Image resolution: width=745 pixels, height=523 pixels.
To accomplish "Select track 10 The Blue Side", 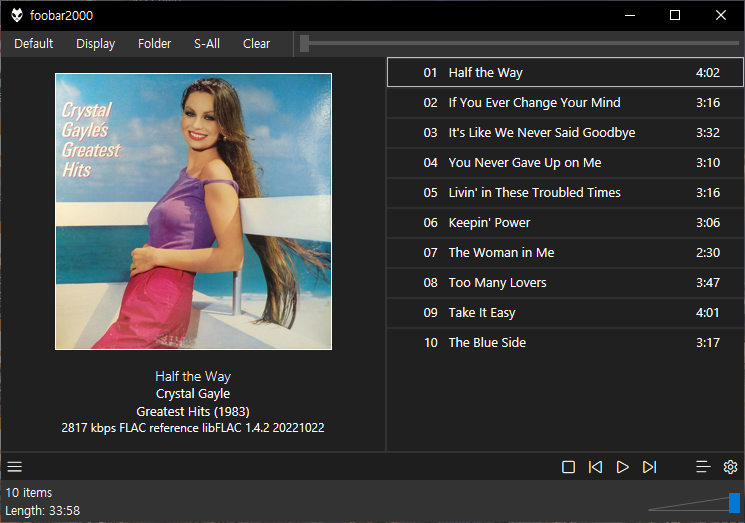I will coord(565,342).
